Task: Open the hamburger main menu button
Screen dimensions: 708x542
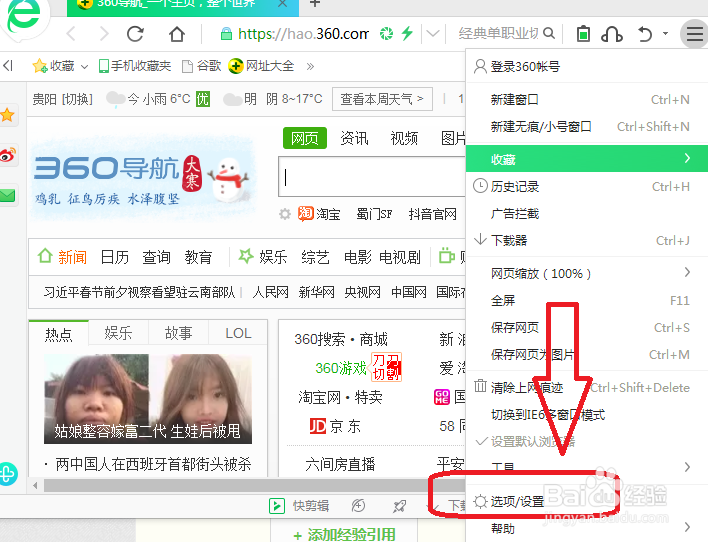Action: click(x=694, y=34)
